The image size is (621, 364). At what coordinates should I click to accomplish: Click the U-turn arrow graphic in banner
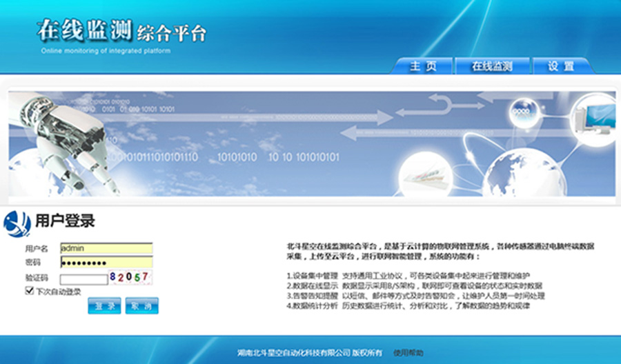pyautogui.click(x=440, y=105)
